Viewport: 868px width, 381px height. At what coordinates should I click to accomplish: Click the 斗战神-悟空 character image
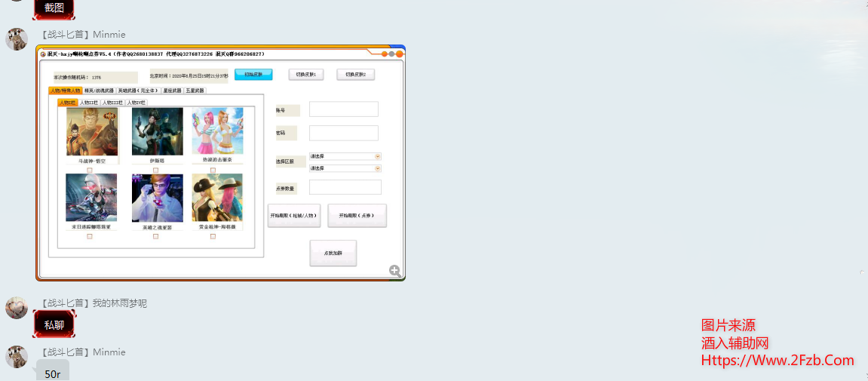coord(92,132)
